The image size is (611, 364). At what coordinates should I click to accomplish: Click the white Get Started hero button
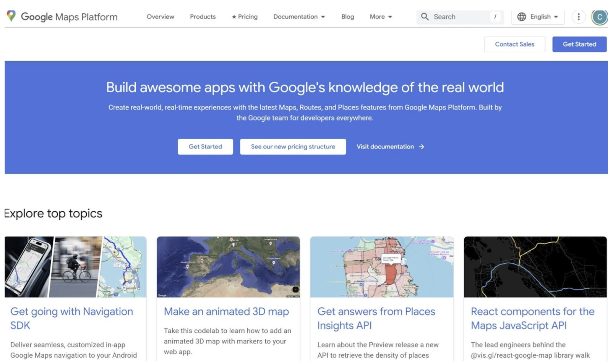[x=205, y=147]
